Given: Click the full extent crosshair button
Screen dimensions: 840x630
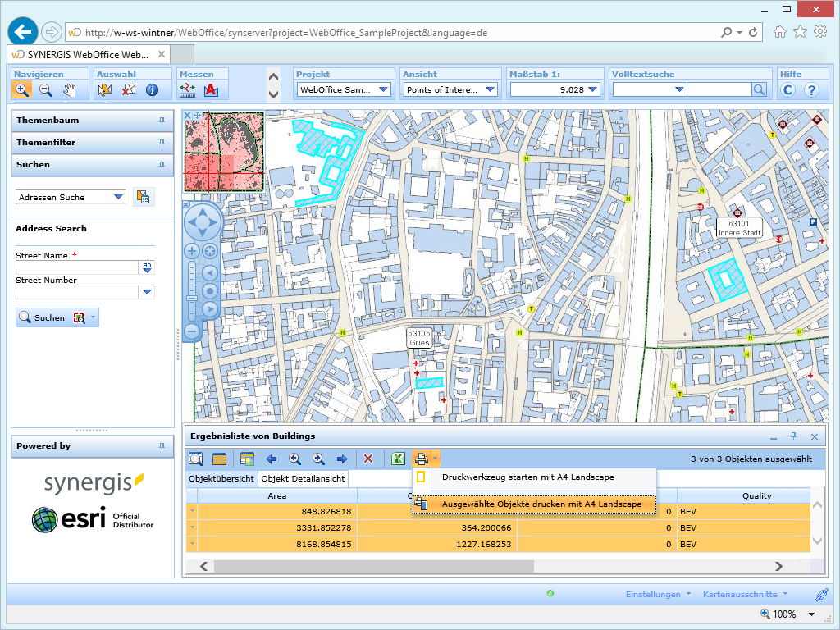Looking at the screenshot, I should pos(210,251).
